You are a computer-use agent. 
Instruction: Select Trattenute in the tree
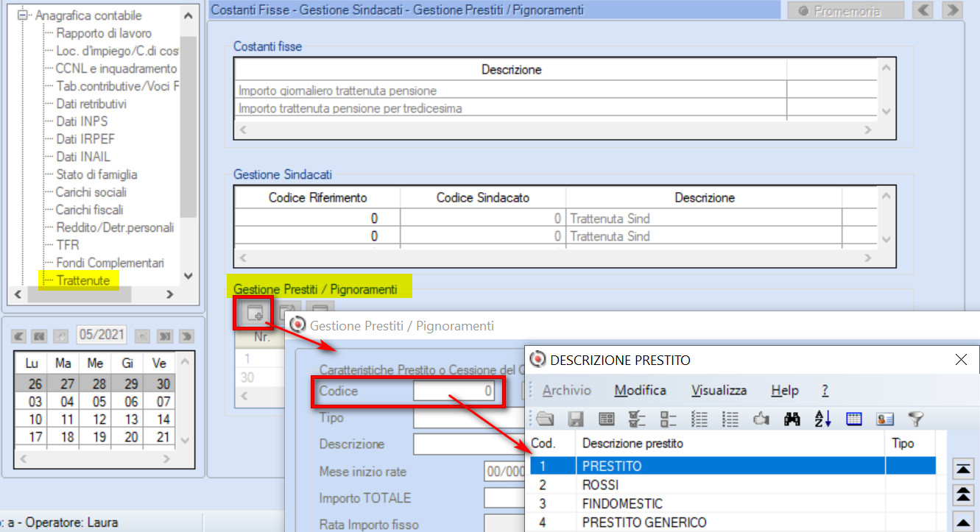coord(83,280)
